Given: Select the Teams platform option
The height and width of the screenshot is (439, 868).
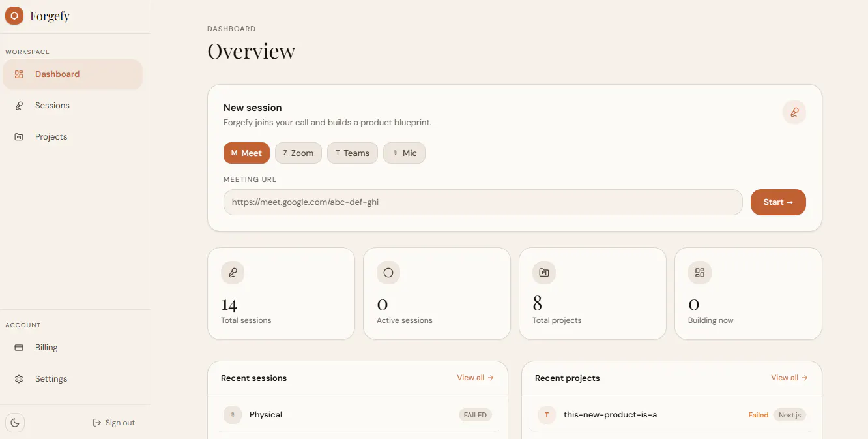Looking at the screenshot, I should [353, 153].
